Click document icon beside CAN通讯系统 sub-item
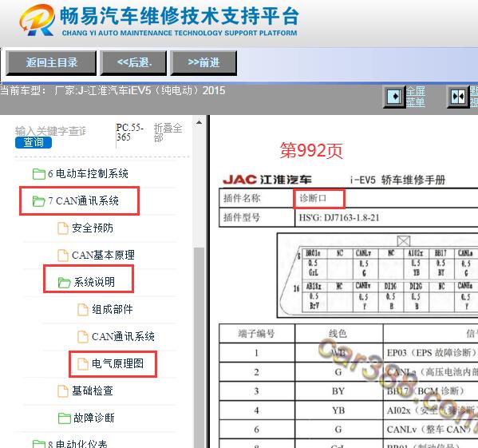The width and height of the screenshot is (478, 448). pos(83,337)
